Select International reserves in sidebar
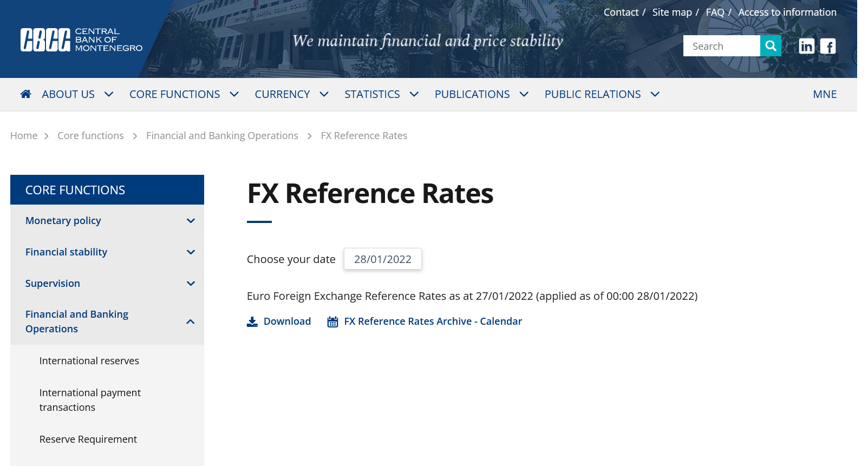Viewport: 868px width, 466px height. pyautogui.click(x=89, y=361)
